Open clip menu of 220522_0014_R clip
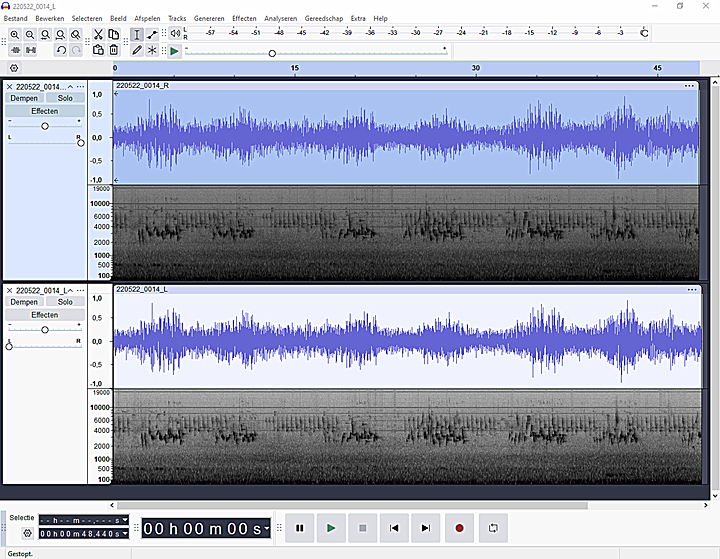This screenshot has height=559, width=720. (689, 85)
